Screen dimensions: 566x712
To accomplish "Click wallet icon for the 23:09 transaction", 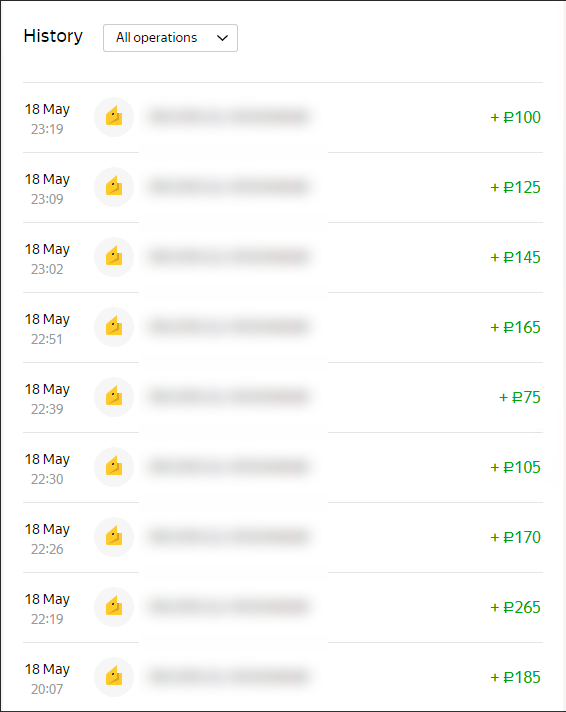I will click(114, 187).
